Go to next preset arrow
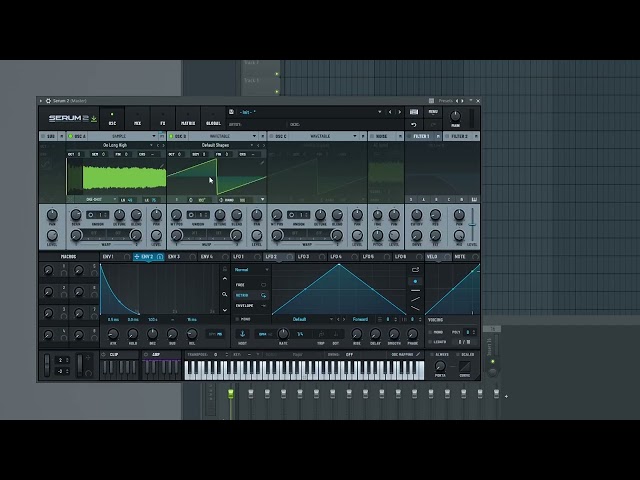This screenshot has height=480, width=640. (x=400, y=112)
